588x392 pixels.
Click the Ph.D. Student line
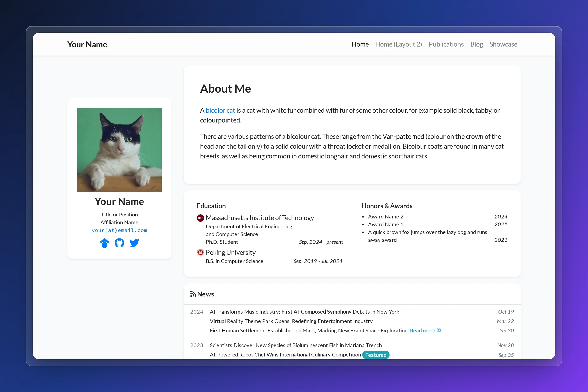tap(222, 242)
